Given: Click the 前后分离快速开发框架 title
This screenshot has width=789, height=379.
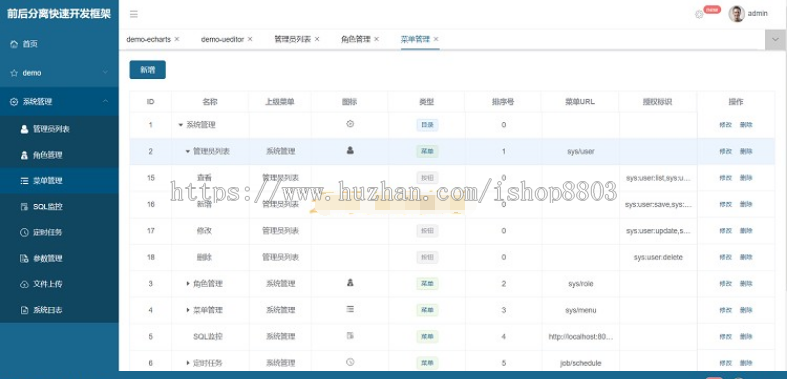Looking at the screenshot, I should pyautogui.click(x=59, y=14).
